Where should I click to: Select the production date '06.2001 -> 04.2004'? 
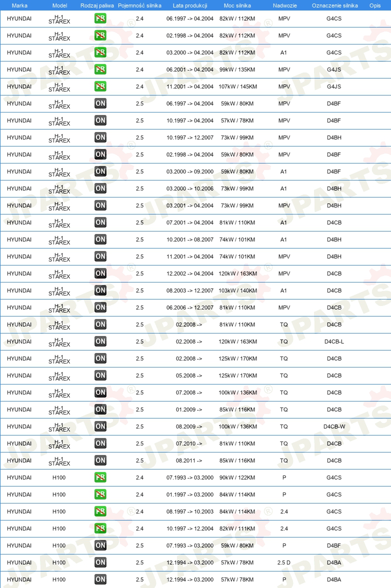(x=190, y=69)
